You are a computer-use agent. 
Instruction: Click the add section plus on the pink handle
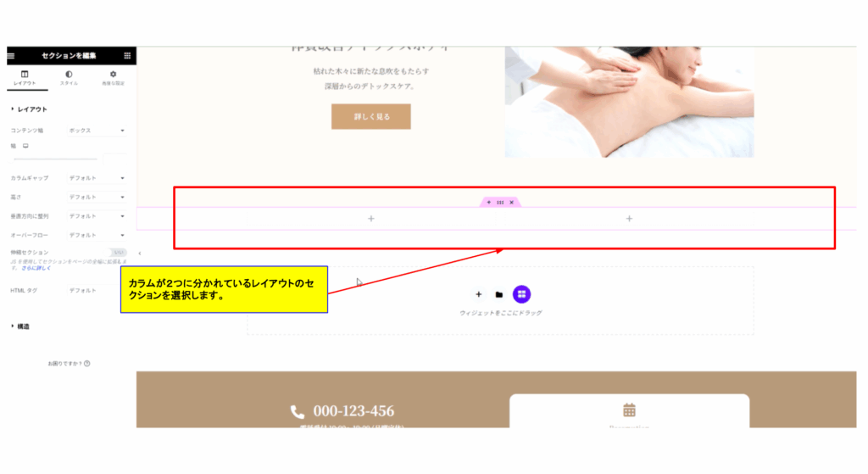click(489, 203)
